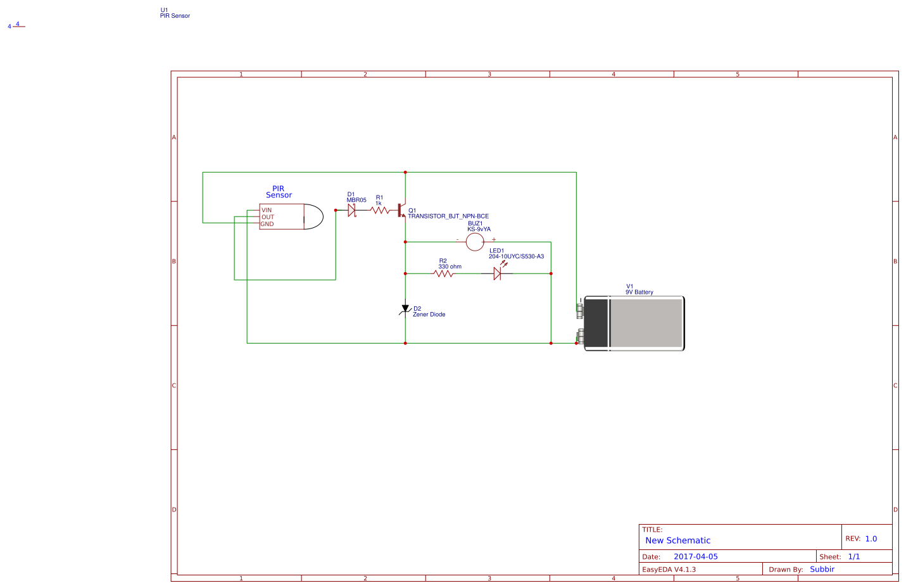The width and height of the screenshot is (906, 588).
Task: Select the BUZ1 KS-9vYA buzzer symbol
Action: [475, 242]
